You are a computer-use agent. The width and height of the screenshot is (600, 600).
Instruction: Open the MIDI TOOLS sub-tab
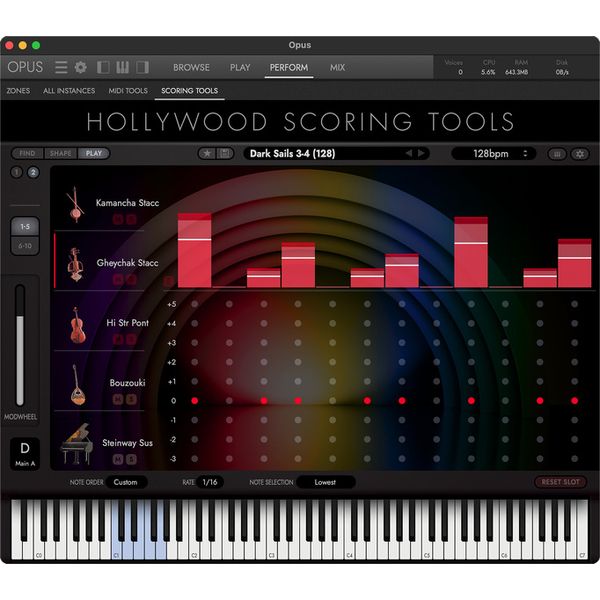tap(128, 91)
